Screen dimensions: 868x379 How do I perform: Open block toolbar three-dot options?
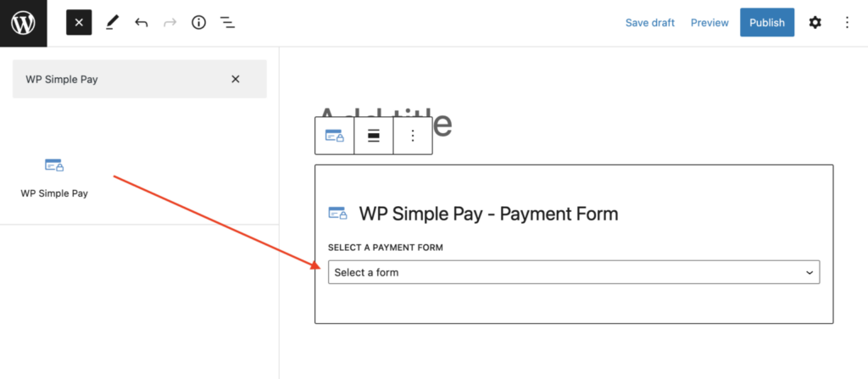coord(413,136)
